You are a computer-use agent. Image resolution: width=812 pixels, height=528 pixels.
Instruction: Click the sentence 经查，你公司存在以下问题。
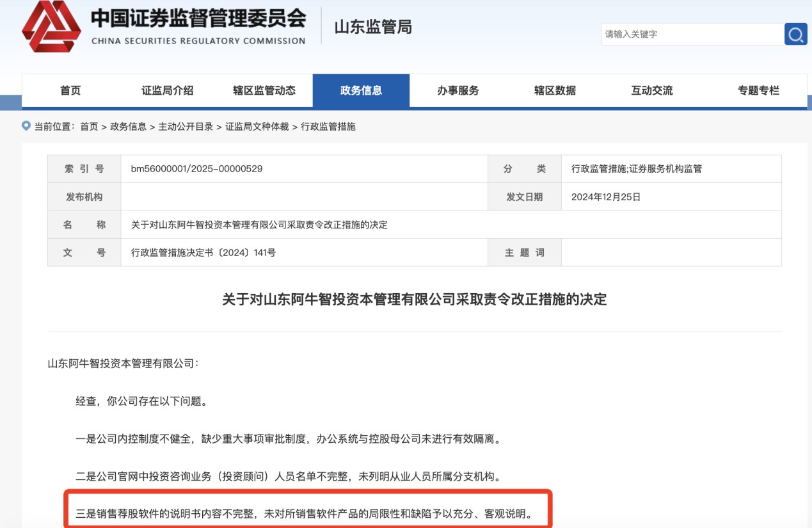coord(141,401)
